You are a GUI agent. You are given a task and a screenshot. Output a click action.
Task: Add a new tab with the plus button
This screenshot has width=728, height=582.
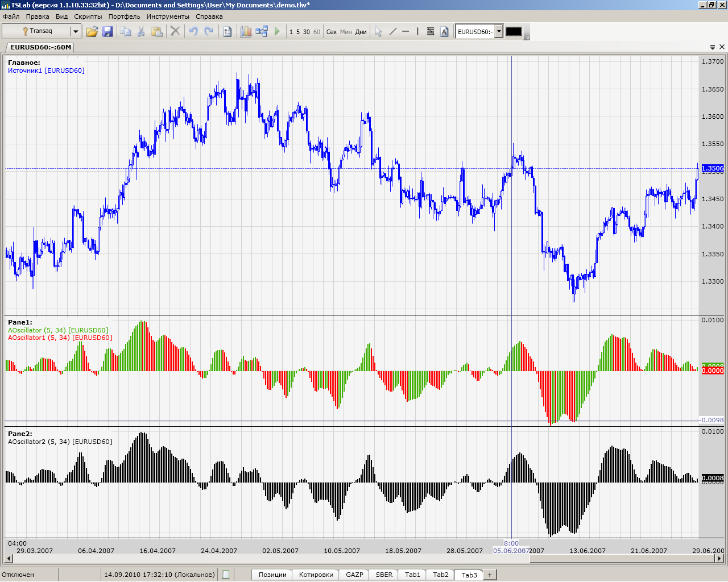coord(489,575)
